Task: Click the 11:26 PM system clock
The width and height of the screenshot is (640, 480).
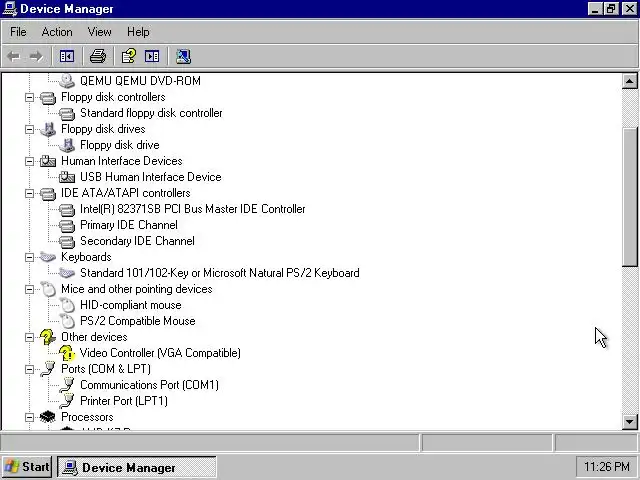Action: tap(606, 466)
